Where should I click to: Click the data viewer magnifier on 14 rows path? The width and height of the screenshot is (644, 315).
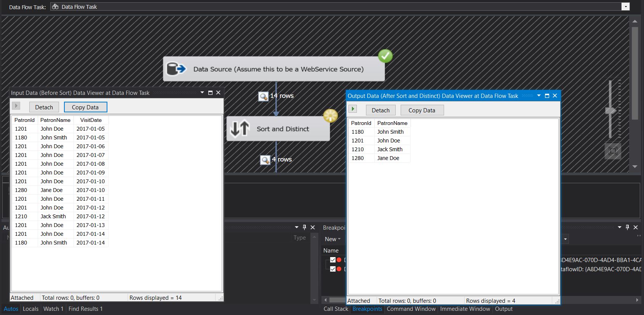263,96
